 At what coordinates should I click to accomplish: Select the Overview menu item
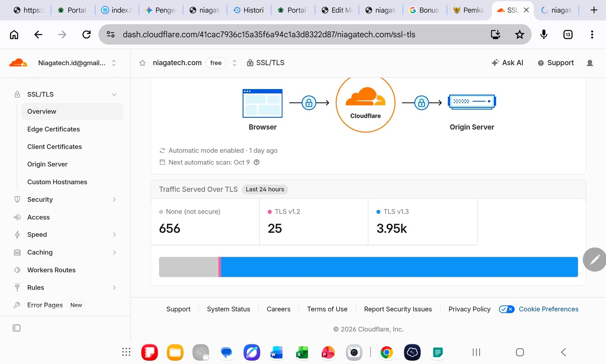tap(72, 111)
